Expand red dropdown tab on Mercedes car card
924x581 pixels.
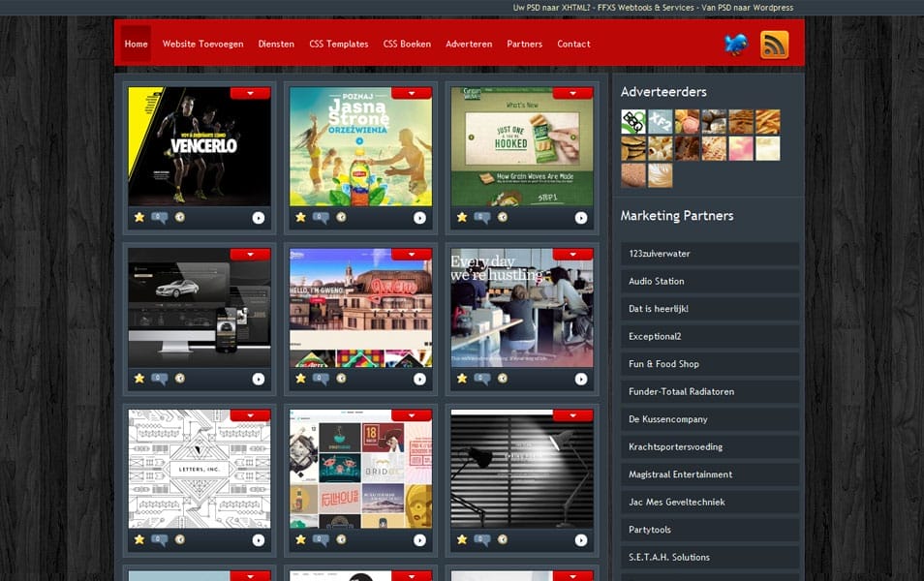251,254
